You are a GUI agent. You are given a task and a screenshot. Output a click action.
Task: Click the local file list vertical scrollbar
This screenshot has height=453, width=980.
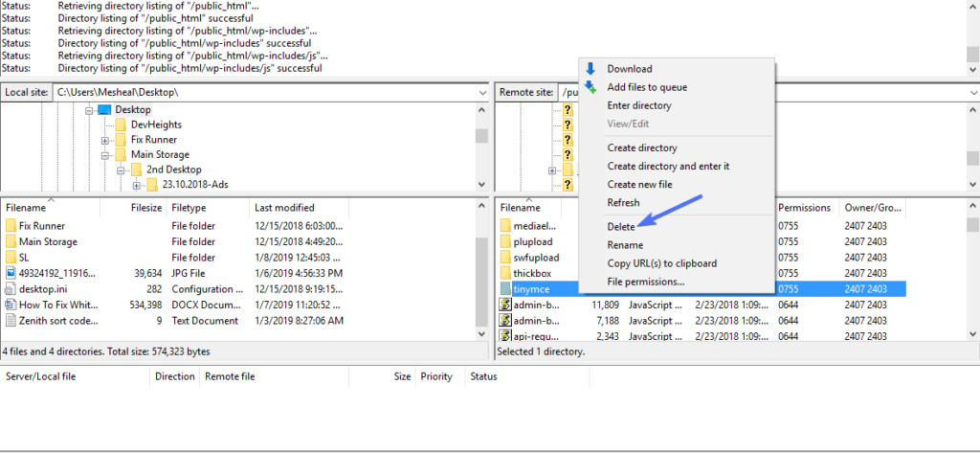[481, 278]
